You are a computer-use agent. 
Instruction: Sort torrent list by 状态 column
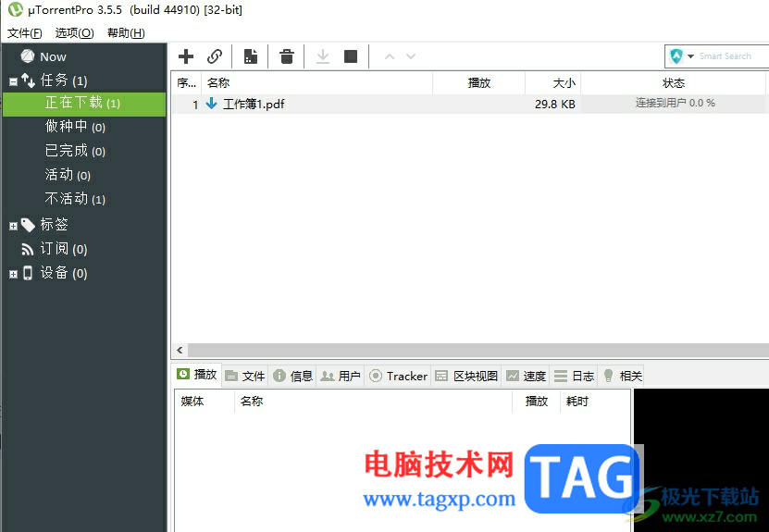674,83
